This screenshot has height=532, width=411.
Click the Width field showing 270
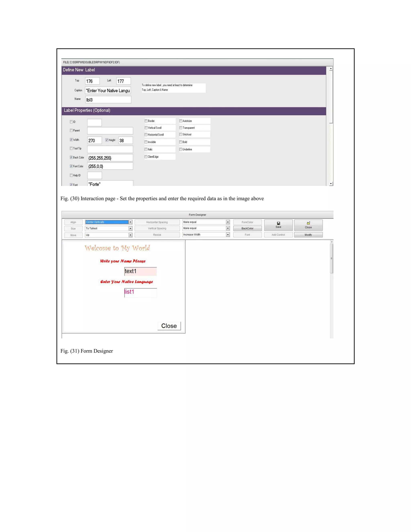coord(95,140)
